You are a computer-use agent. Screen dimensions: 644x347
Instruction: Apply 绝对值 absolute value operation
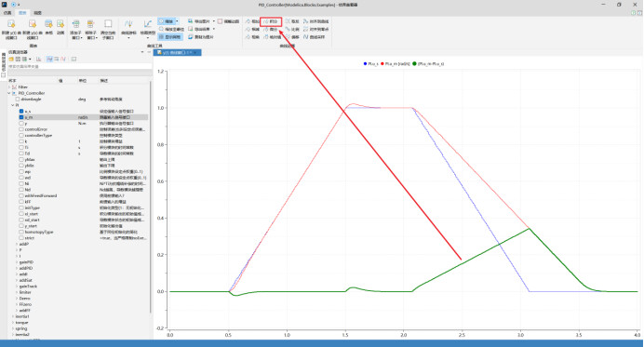(x=273, y=37)
